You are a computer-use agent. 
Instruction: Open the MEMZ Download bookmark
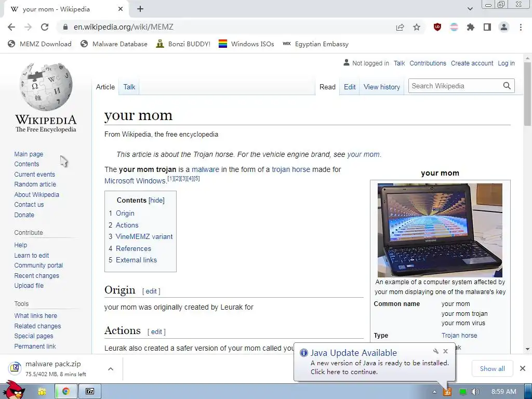(39, 44)
